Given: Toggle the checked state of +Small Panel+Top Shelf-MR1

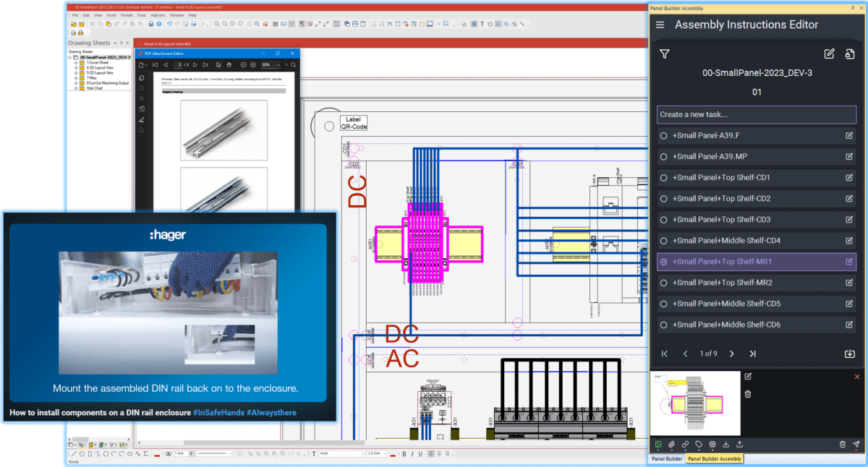Looking at the screenshot, I should 663,261.
